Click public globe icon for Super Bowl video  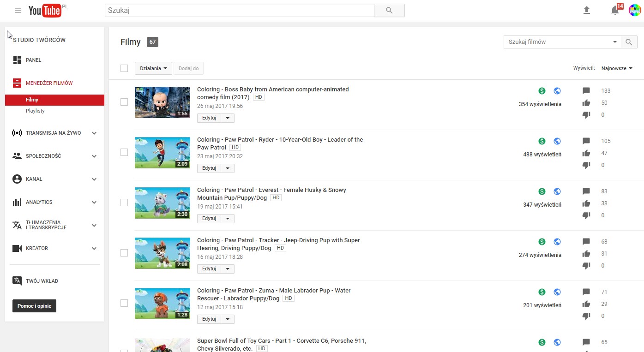[557, 342]
